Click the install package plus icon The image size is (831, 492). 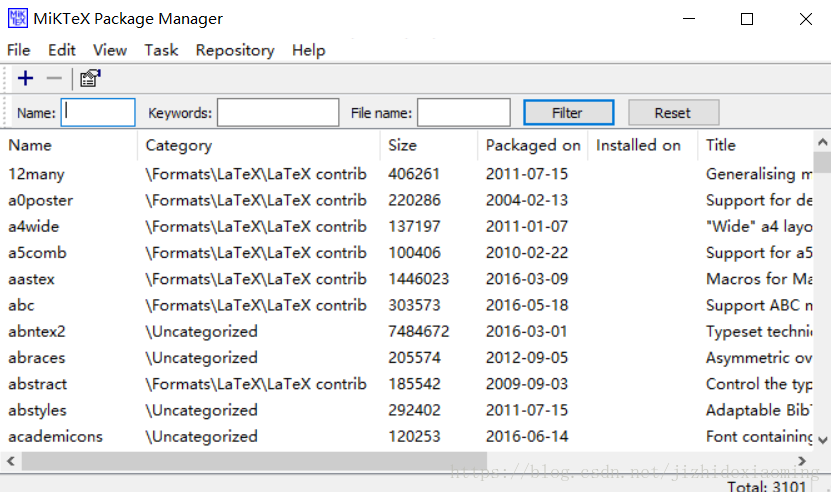click(25, 78)
